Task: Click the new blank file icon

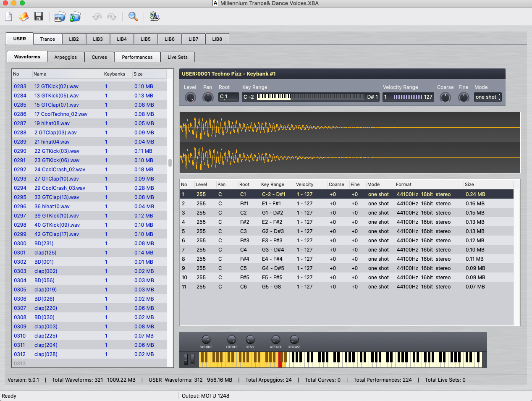Action: (x=9, y=16)
